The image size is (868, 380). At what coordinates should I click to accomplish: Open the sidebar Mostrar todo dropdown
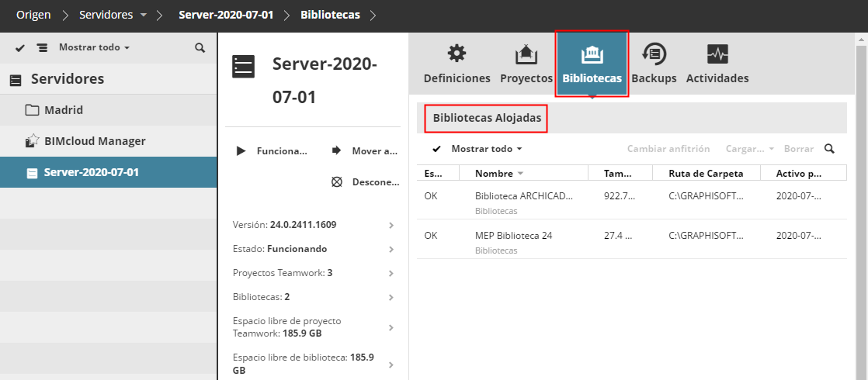coord(94,47)
